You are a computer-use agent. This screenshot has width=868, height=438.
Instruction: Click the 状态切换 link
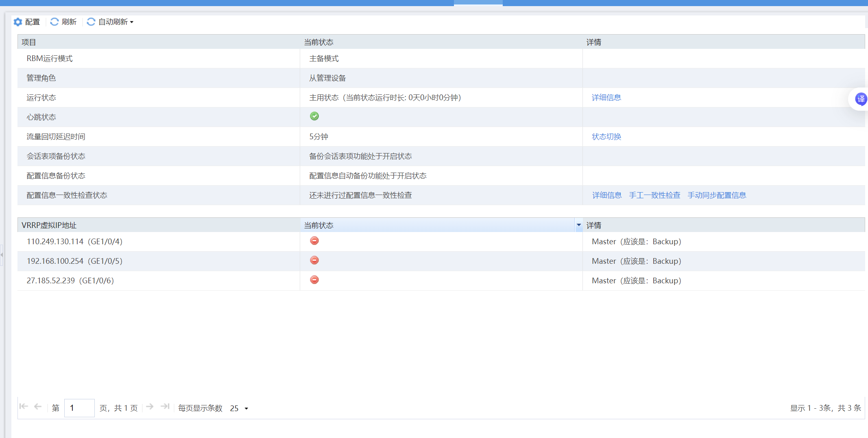pyautogui.click(x=606, y=137)
